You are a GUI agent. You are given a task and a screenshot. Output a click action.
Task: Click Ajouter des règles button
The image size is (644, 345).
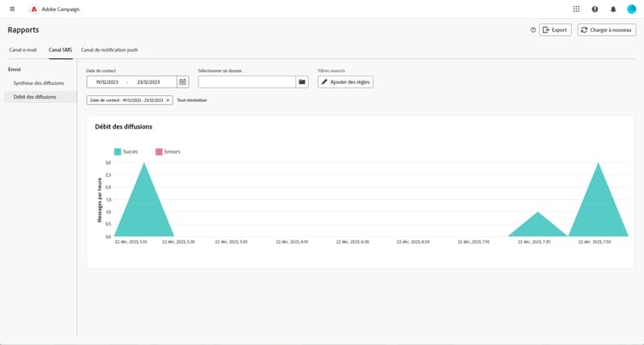click(x=345, y=82)
